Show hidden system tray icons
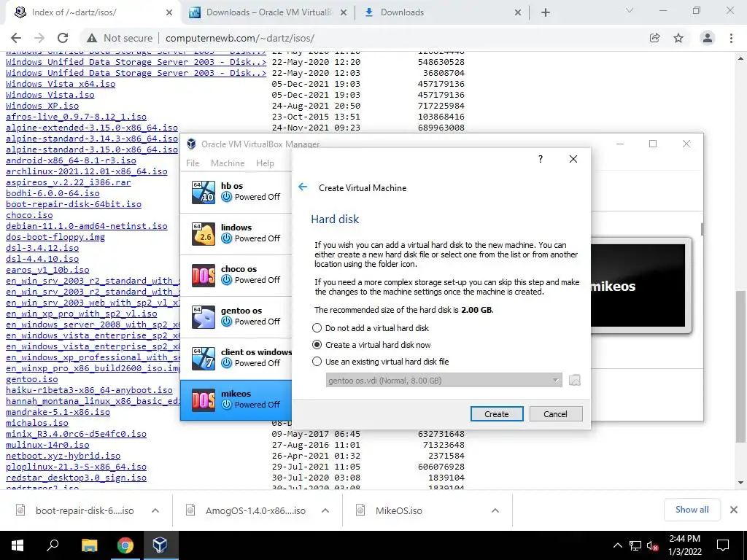Viewport: 747px width, 560px height. pyautogui.click(x=617, y=545)
